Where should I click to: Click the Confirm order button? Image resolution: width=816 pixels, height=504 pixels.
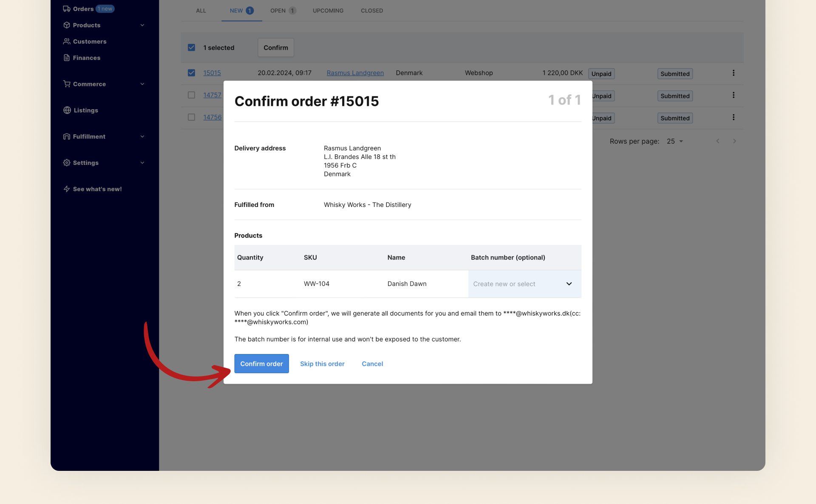point(261,363)
